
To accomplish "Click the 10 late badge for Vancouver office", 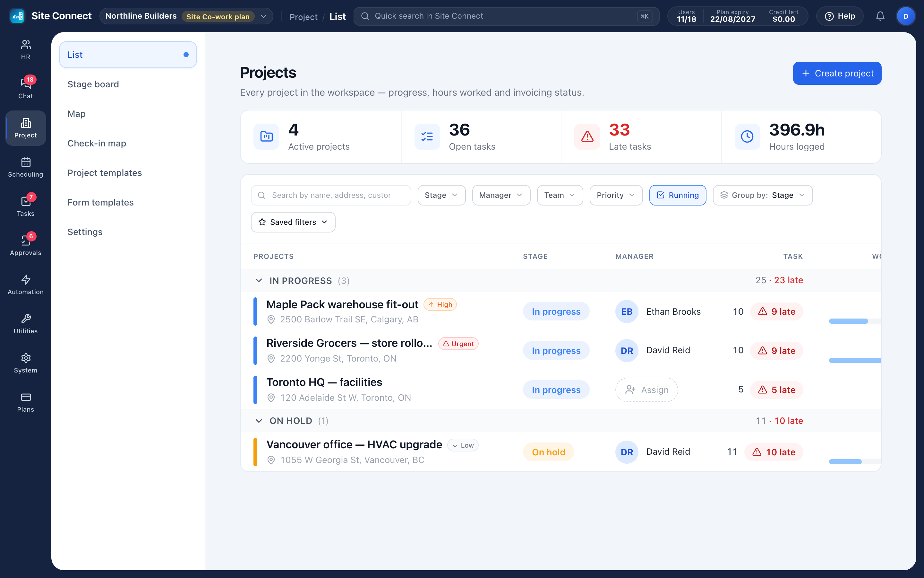I will point(774,452).
